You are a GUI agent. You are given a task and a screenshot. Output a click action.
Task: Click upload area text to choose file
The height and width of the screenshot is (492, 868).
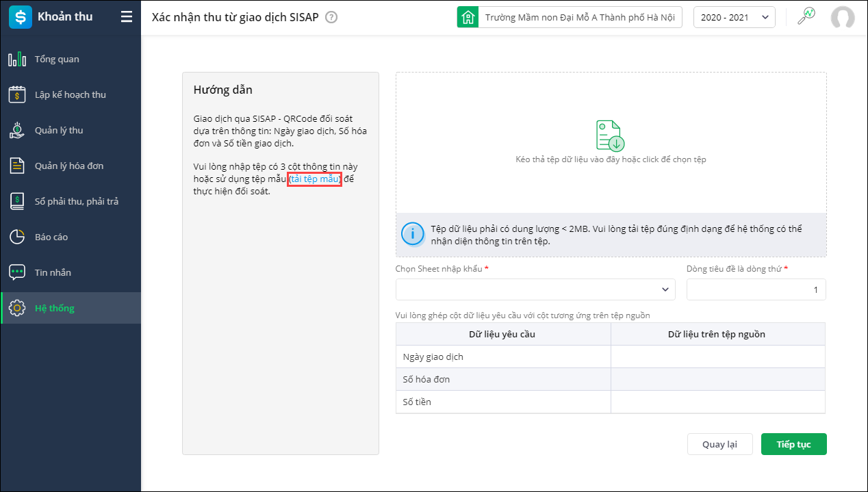point(611,159)
